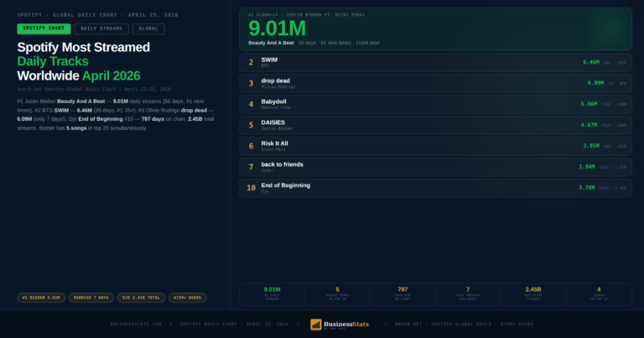The height and width of the screenshot is (338, 644).
Task: Select the SWIM track row title
Action: [x=269, y=60]
